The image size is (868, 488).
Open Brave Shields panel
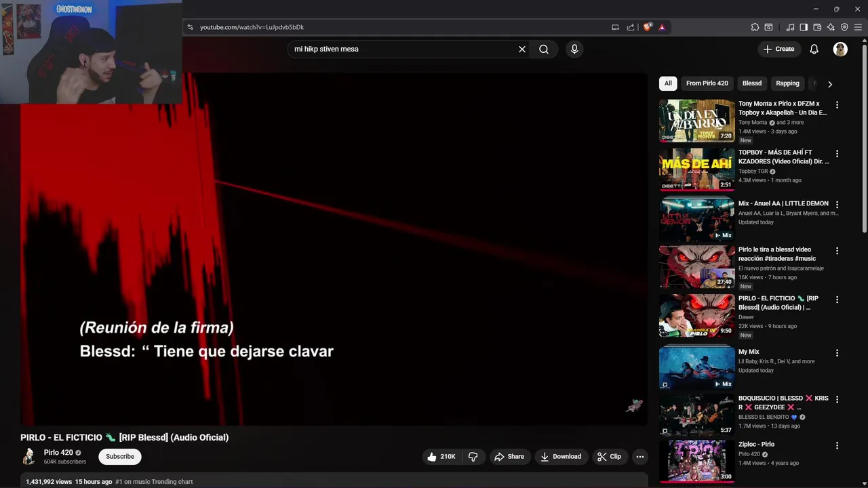[x=648, y=27]
